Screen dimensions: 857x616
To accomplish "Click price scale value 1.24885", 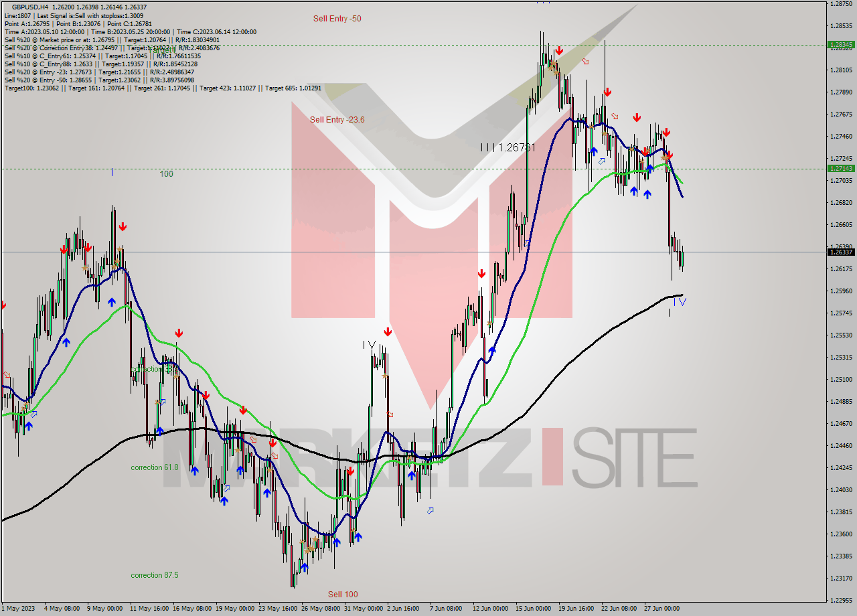I will point(841,402).
